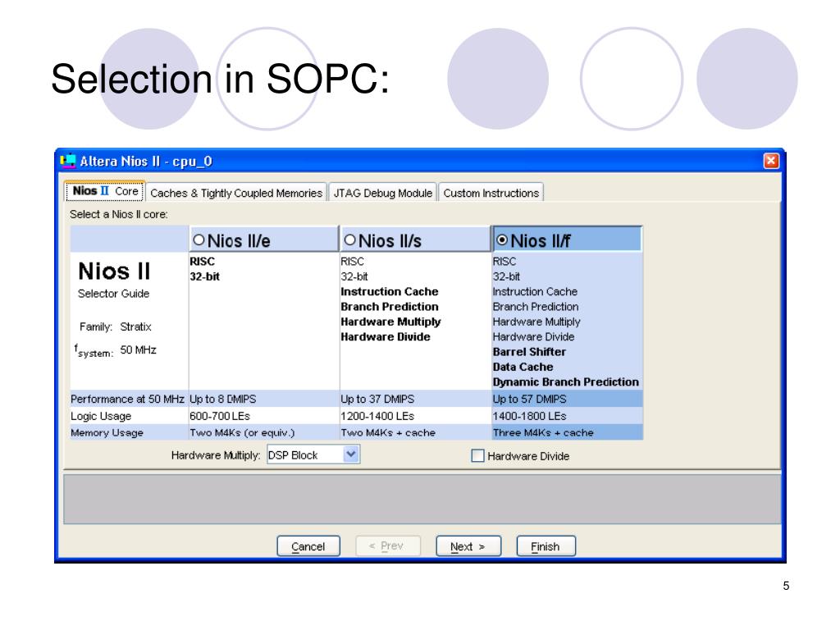Click the slide page number 5

click(x=786, y=586)
